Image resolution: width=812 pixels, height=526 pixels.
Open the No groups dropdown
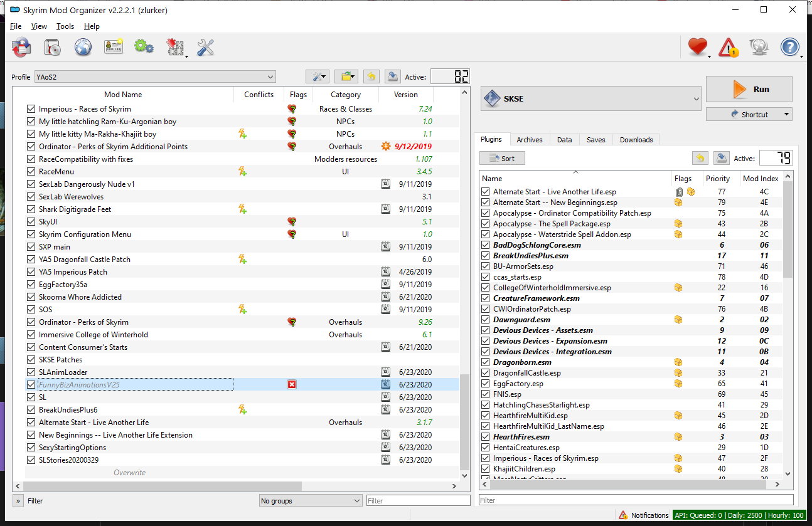click(311, 501)
